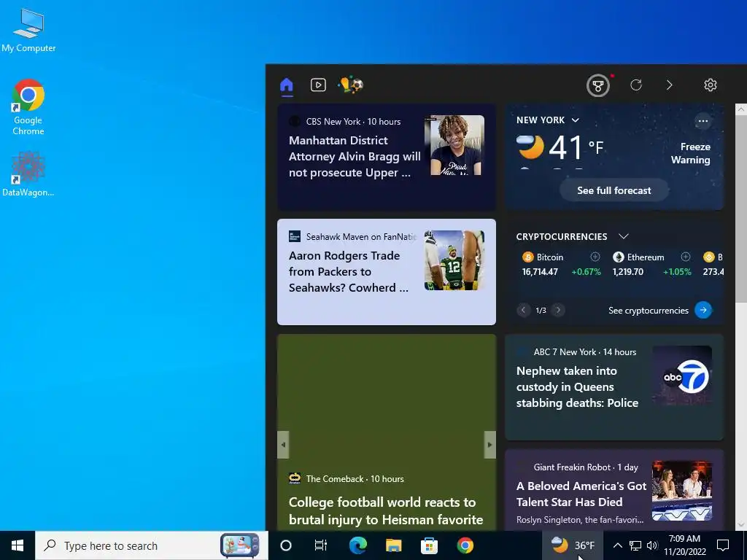747x560 pixels.
Task: Open the volume control tray icon
Action: click(x=652, y=545)
